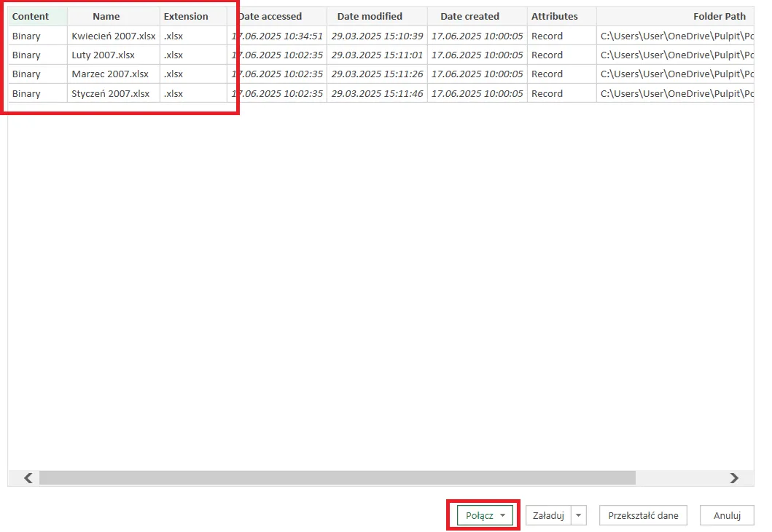Image resolution: width=772 pixels, height=532 pixels.
Task: Select the Kwiecień 2007.xlsx name cell
Action: (x=113, y=36)
